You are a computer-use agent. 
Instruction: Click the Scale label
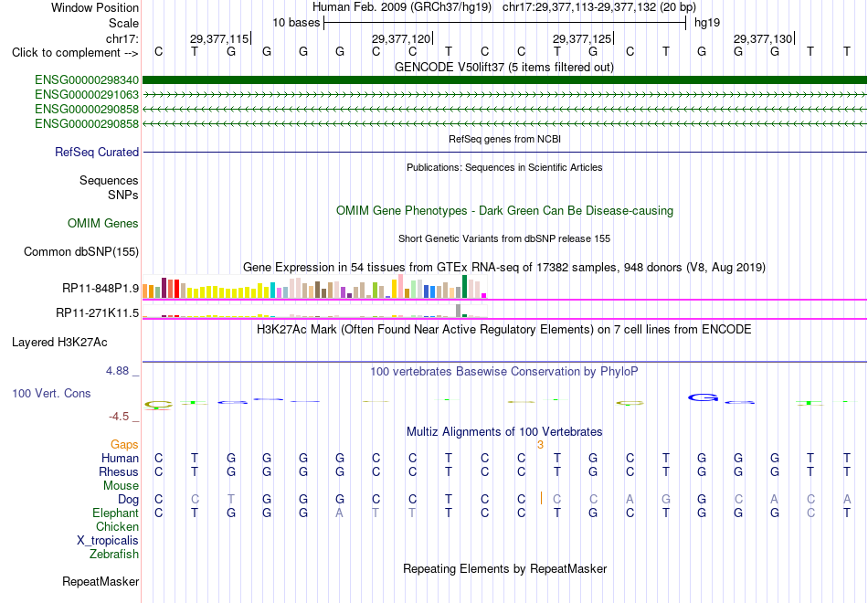(124, 23)
